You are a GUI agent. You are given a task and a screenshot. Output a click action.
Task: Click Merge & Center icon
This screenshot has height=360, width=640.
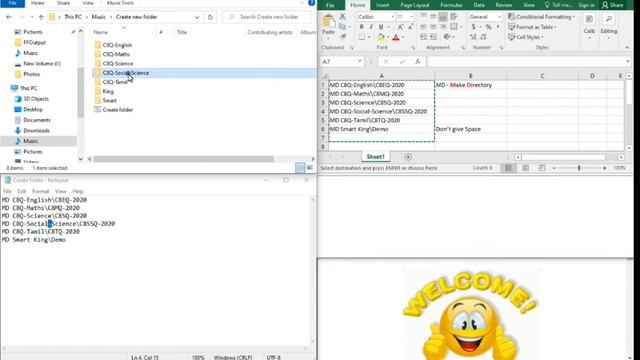click(453, 27)
